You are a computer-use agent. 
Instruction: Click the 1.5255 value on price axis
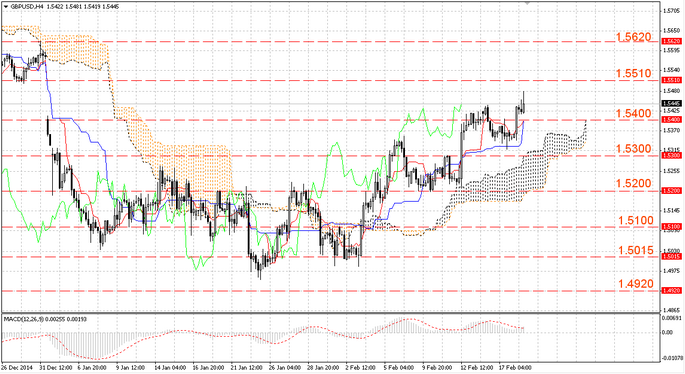coord(671,171)
